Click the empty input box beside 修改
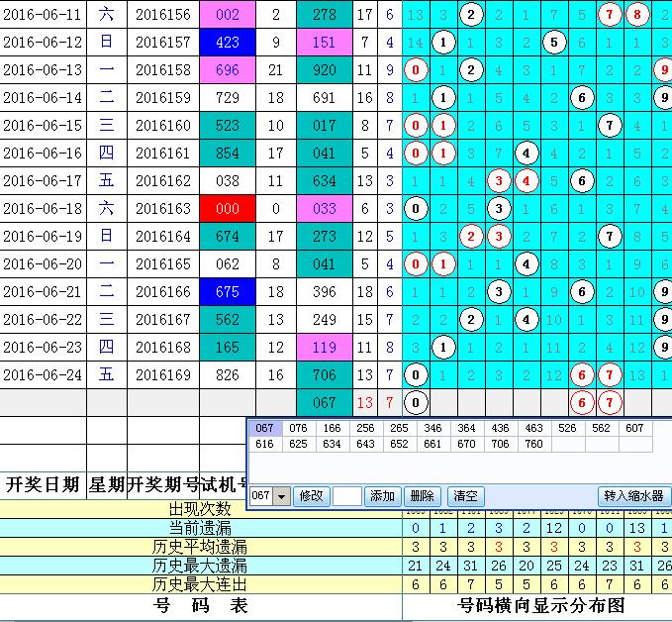Image resolution: width=672 pixels, height=622 pixels. 347,496
